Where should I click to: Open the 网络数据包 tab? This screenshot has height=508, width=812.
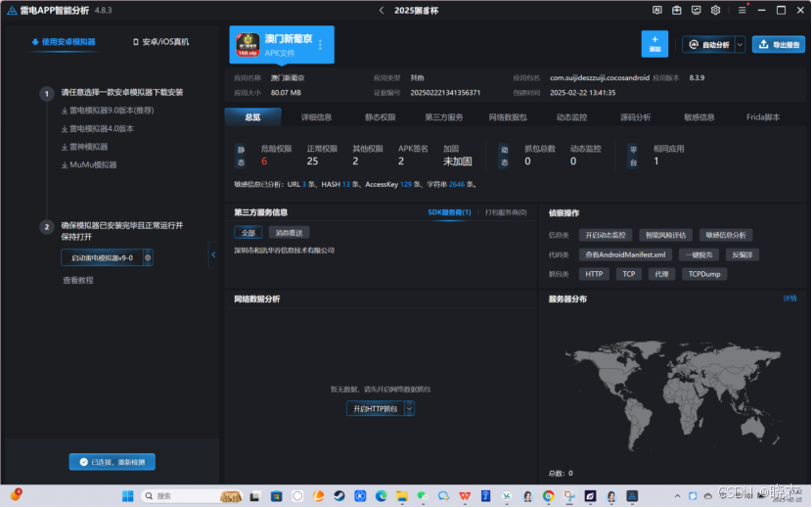[508, 117]
